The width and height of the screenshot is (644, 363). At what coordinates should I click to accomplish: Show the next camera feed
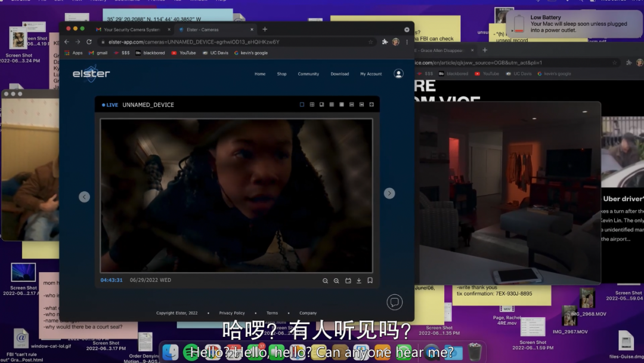pyautogui.click(x=389, y=193)
